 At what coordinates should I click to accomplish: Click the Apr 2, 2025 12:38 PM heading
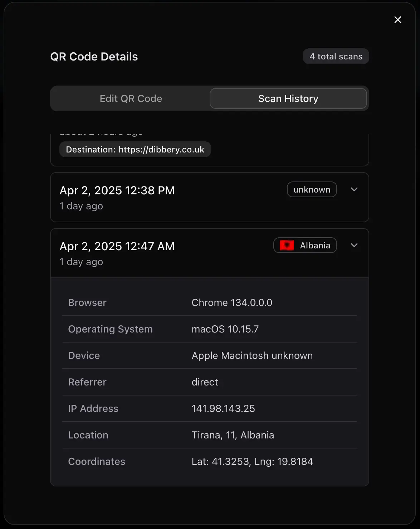(x=117, y=190)
